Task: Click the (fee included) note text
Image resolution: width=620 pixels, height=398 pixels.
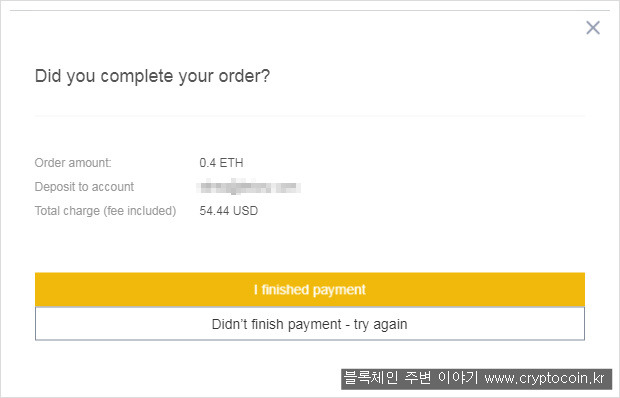Action: tap(140, 211)
